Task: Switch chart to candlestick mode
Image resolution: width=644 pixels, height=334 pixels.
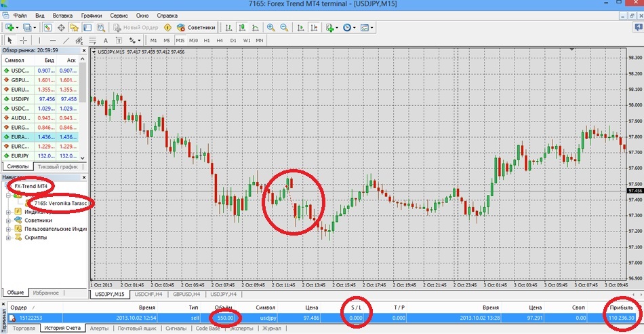Action: tap(241, 28)
